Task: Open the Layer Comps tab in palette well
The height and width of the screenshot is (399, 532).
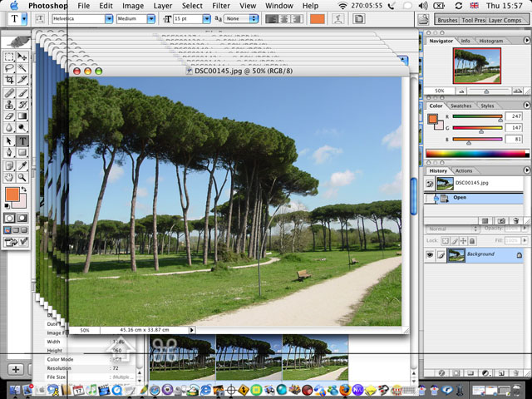Action: point(505,20)
